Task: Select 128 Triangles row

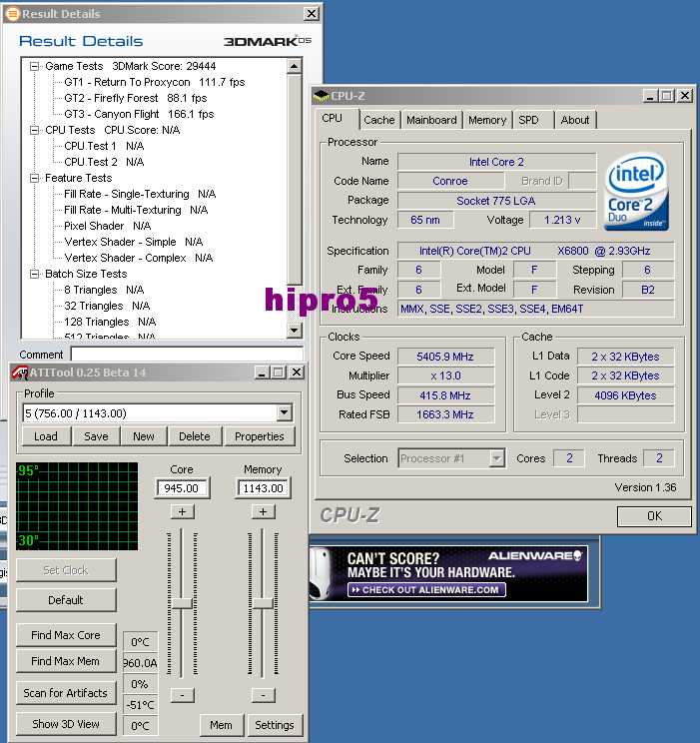Action: point(110,322)
